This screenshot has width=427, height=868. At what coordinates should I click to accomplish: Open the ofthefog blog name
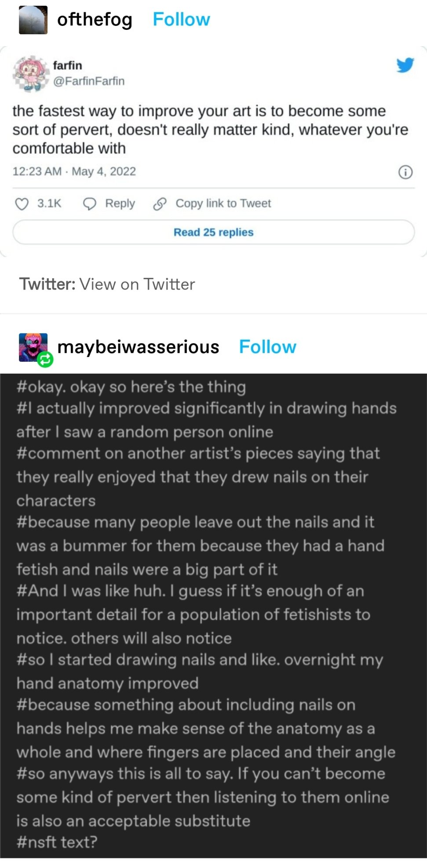click(x=95, y=20)
